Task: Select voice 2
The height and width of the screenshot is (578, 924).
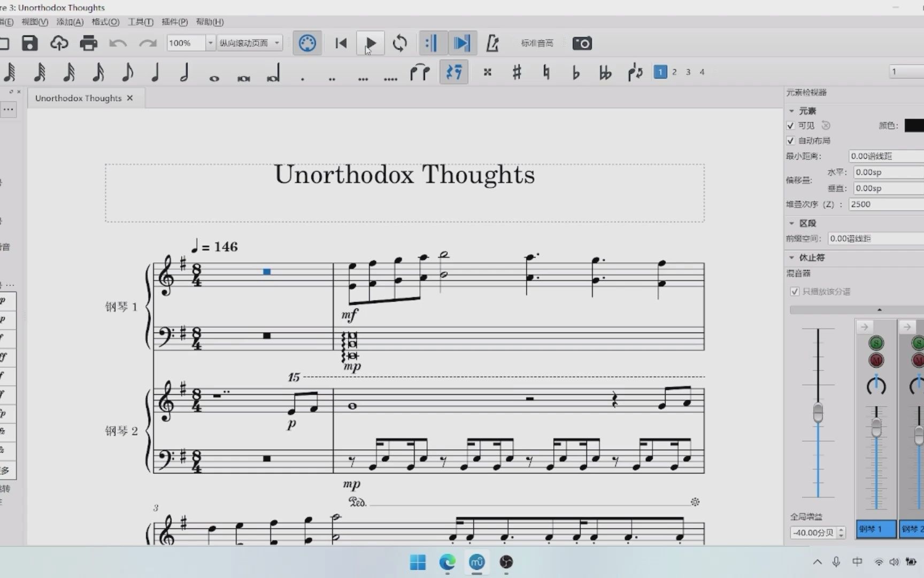Action: point(674,72)
